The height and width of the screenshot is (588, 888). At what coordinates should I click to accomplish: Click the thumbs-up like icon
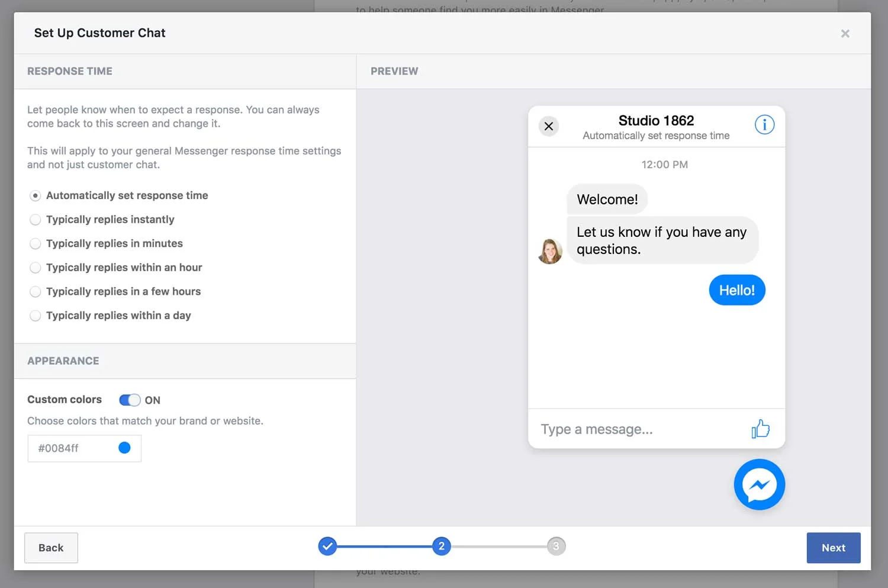point(760,429)
